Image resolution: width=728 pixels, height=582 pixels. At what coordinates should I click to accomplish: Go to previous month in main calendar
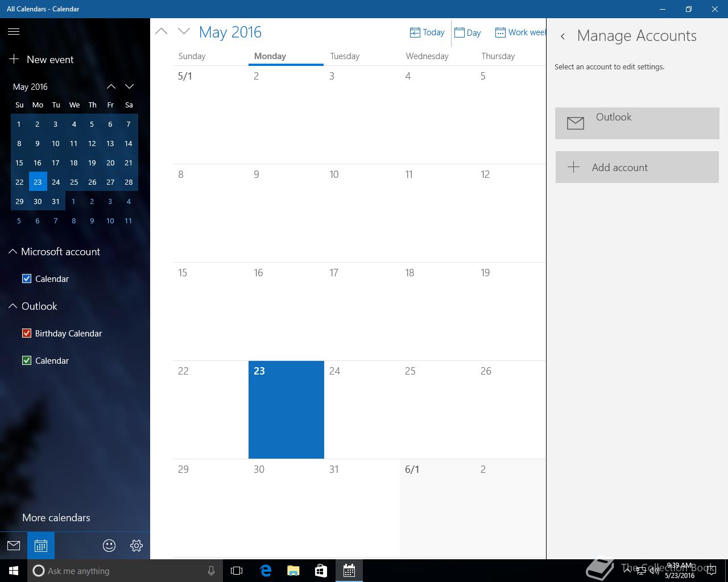(162, 32)
